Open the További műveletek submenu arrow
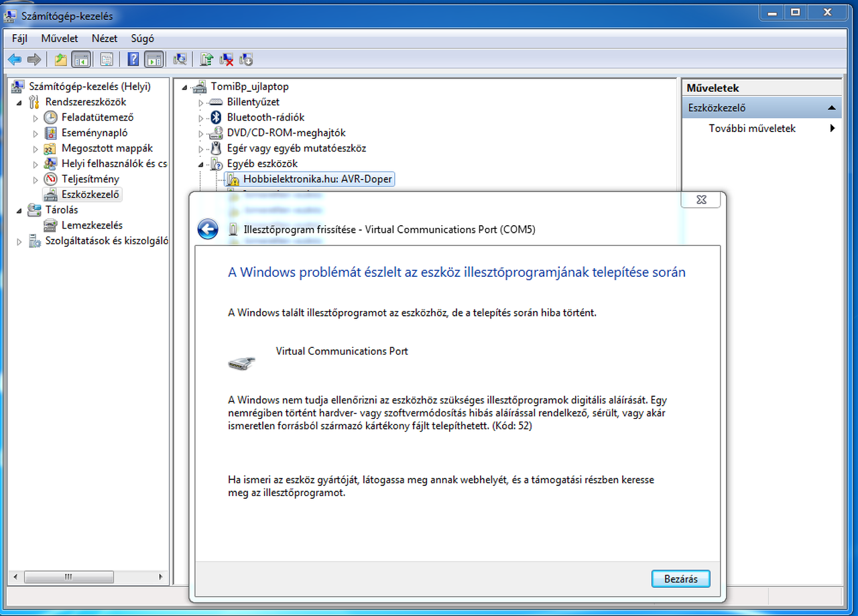This screenshot has width=858, height=616. click(833, 128)
